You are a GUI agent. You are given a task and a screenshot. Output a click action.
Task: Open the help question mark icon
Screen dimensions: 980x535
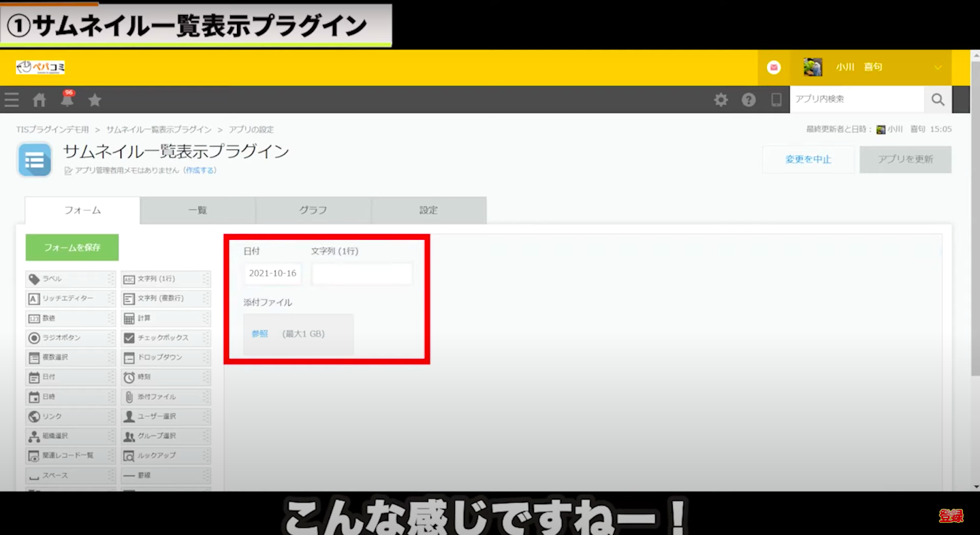pos(748,100)
